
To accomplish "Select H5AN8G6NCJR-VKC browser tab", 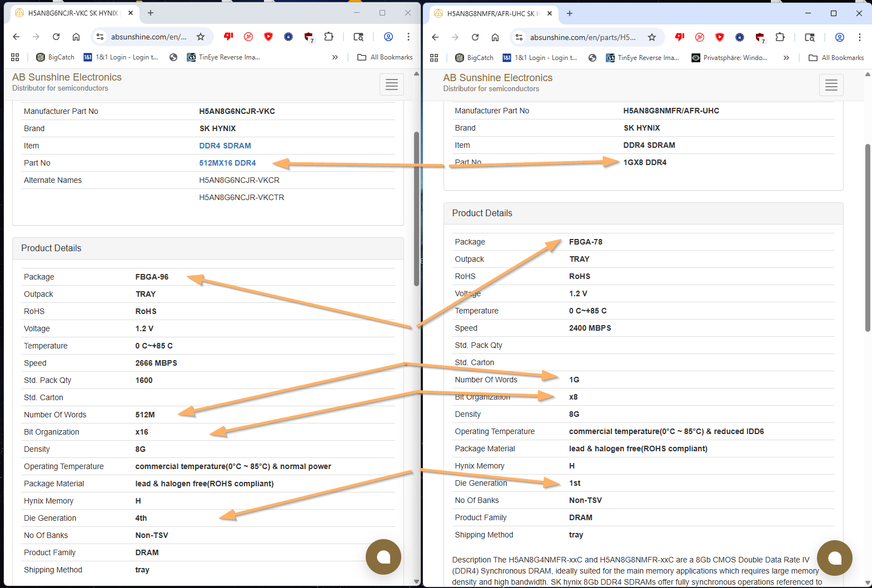I will (74, 13).
